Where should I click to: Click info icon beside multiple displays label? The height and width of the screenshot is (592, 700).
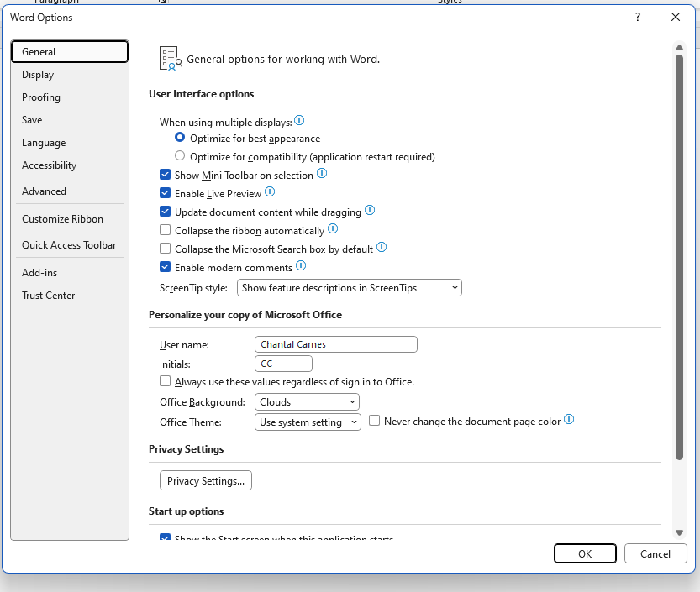pos(299,120)
